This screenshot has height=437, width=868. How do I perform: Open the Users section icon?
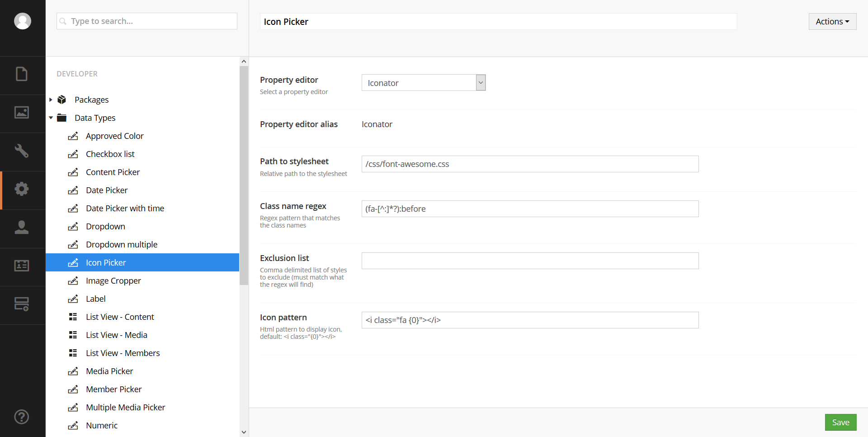22,227
